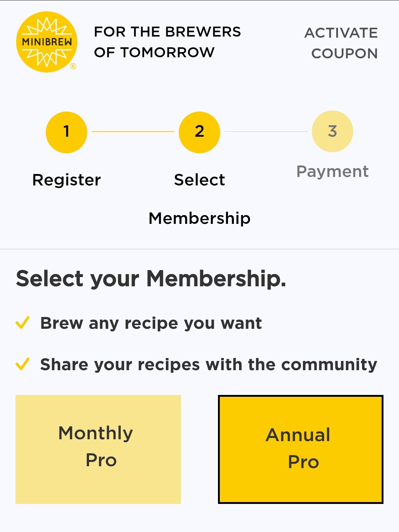399x532 pixels.
Task: Click progress line between steps 2 and 3
Action: tap(266, 132)
